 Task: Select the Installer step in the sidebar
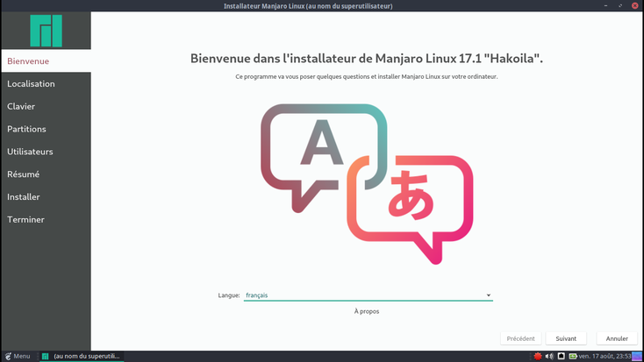[46, 196]
